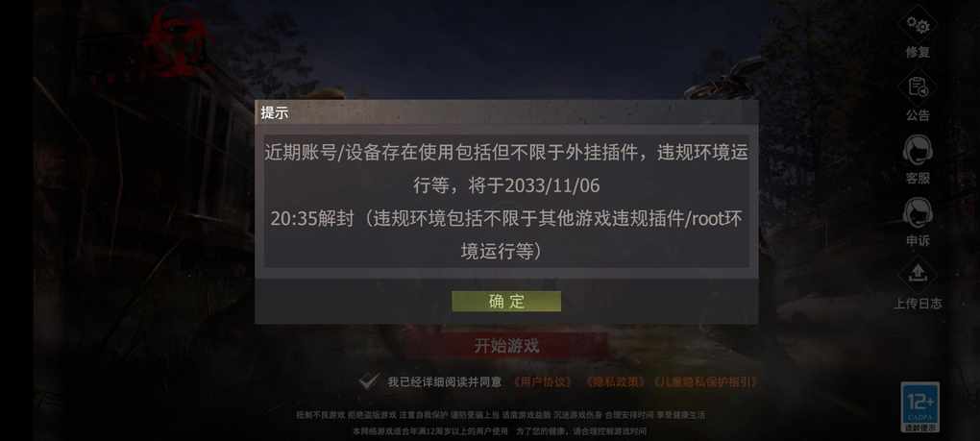Click the 12+ CADPA age rating badge
Screen dimensions: 980x441
[920, 406]
